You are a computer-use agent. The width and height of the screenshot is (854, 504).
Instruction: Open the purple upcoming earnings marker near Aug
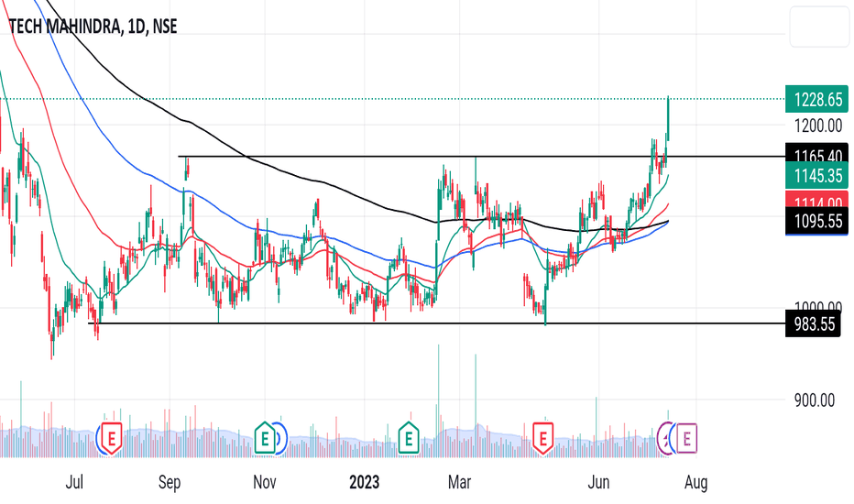tap(687, 438)
